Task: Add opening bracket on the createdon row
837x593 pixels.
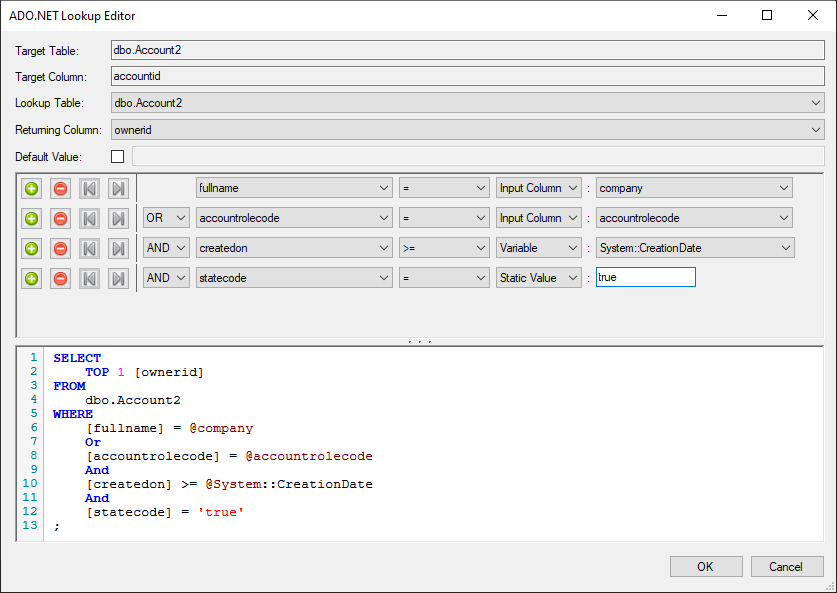Action: (x=89, y=248)
